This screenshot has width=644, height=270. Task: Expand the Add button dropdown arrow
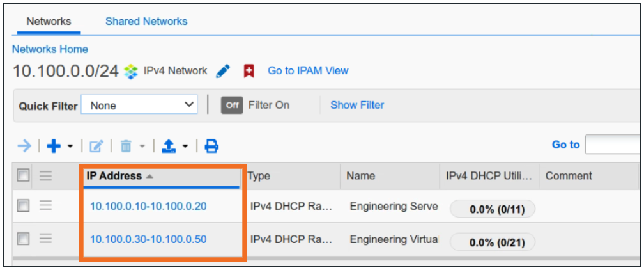tap(69, 147)
